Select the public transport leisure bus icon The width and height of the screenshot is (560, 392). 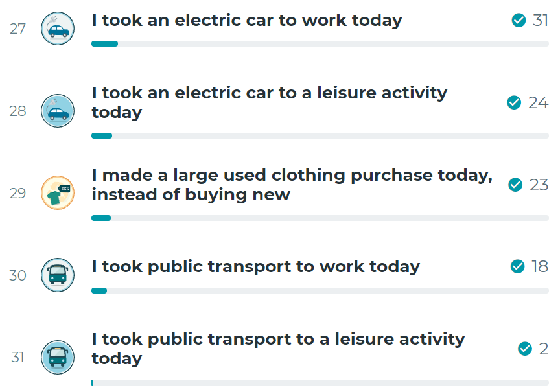coord(58,357)
